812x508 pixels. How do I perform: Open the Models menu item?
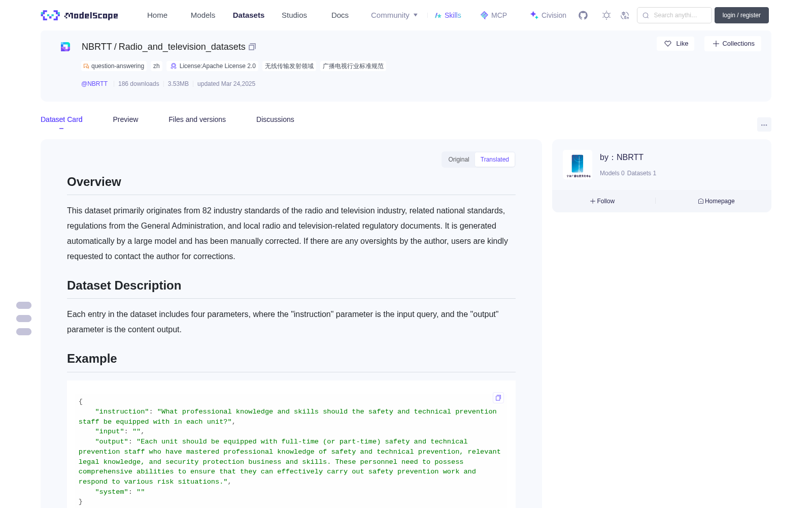tap(203, 15)
